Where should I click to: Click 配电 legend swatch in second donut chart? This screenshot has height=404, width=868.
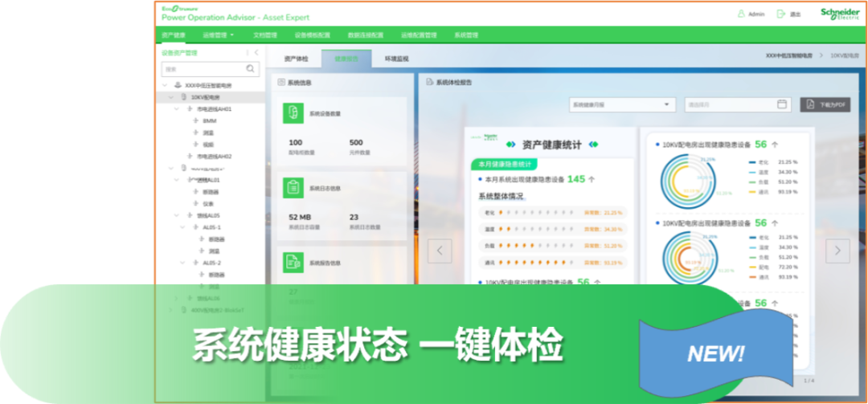click(751, 267)
